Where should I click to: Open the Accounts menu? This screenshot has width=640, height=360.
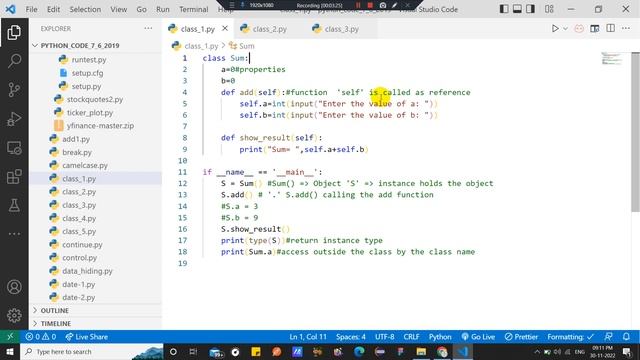14,287
